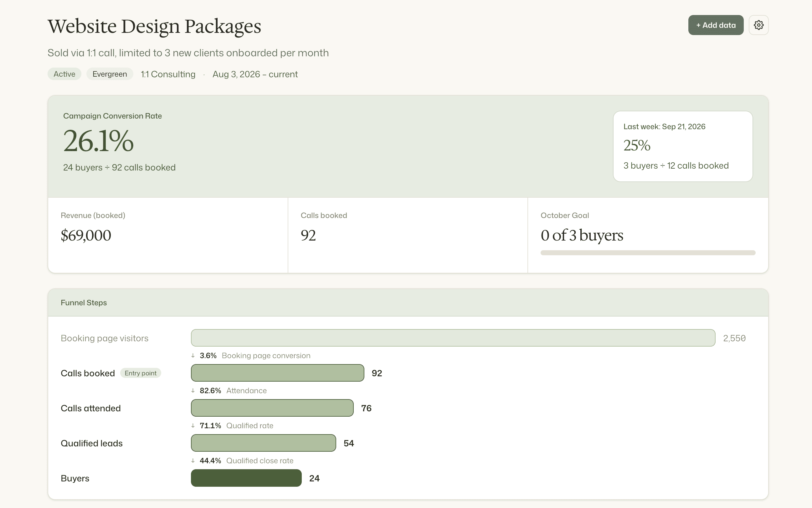Click the Calls booked funnel bar

click(277, 373)
